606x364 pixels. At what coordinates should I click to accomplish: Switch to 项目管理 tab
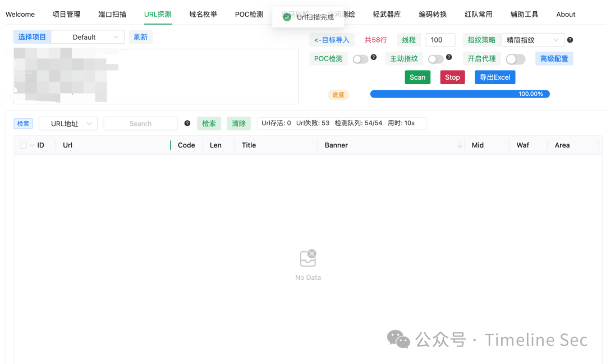pyautogui.click(x=66, y=14)
